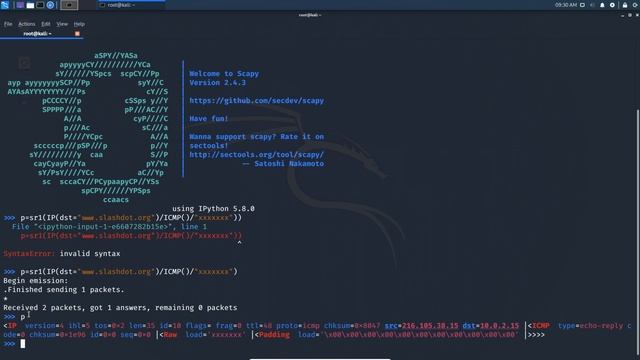This screenshot has height=360, width=640.
Task: Click the 'Begin emission:' line
Action: point(36,281)
